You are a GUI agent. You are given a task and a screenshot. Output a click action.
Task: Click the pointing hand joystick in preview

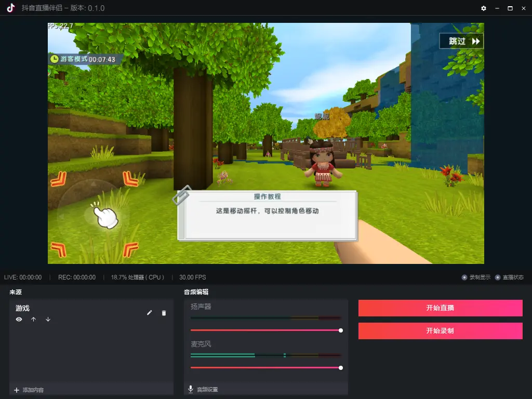coord(105,217)
